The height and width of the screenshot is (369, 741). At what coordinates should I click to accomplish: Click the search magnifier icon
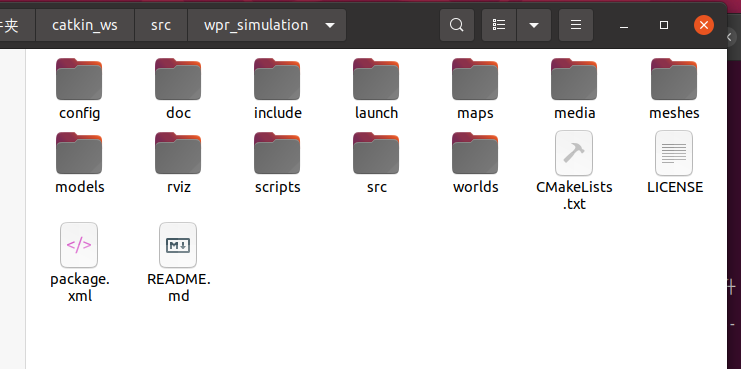[457, 25]
